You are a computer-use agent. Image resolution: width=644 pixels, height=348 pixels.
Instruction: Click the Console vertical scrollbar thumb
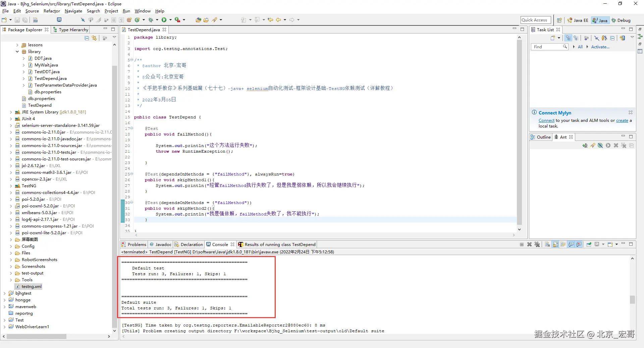coord(632,299)
